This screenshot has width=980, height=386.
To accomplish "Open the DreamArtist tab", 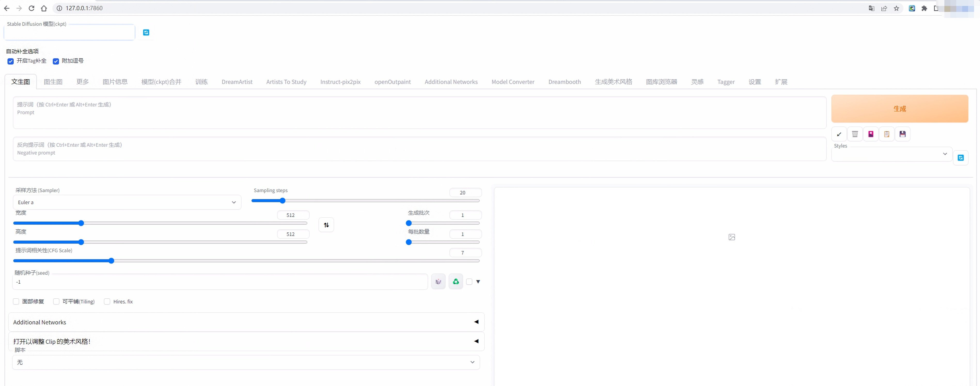I will tap(237, 82).
